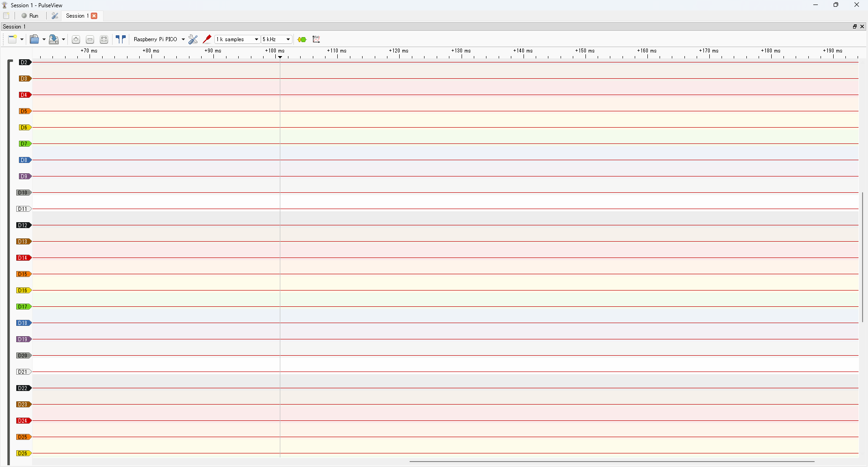Click the vertical scrollbar on the right edge
The height and width of the screenshot is (467, 868).
863,257
